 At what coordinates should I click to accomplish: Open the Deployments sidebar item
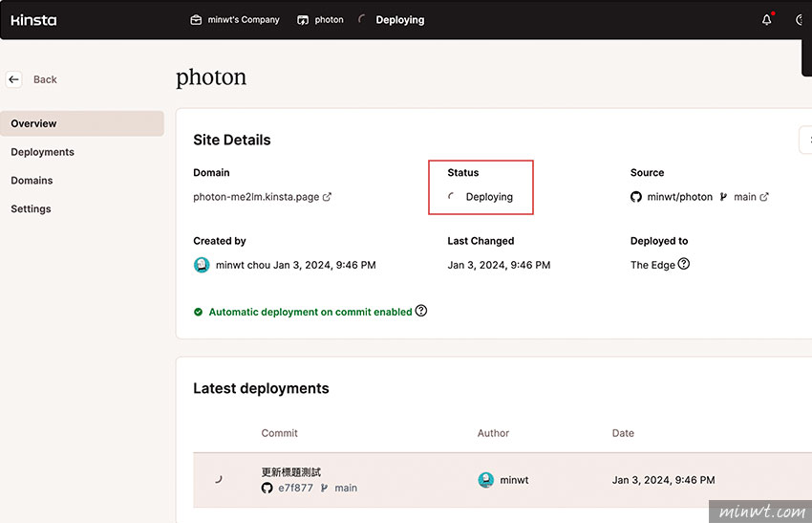pos(42,152)
